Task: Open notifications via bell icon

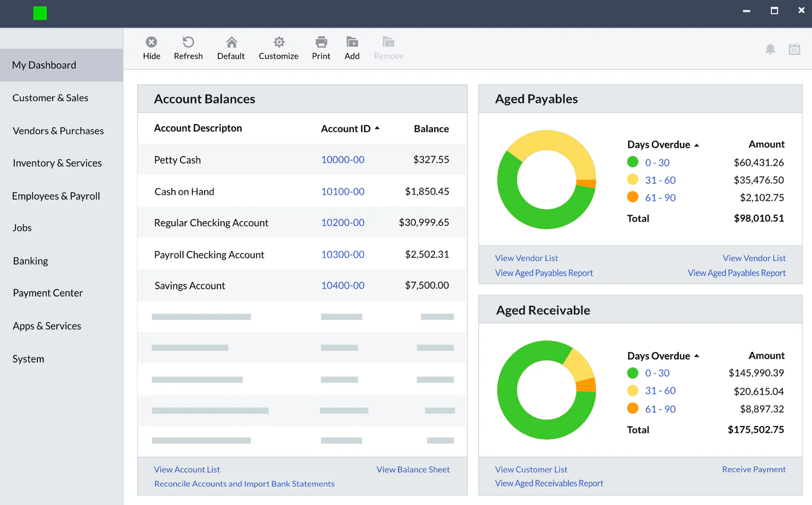Action: (x=770, y=48)
